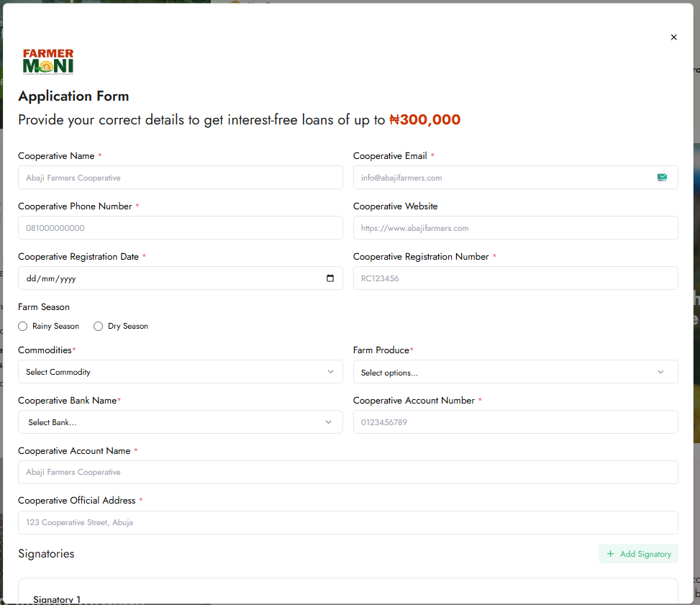Click the Add Signatory button
Image resolution: width=700 pixels, height=605 pixels.
[638, 554]
